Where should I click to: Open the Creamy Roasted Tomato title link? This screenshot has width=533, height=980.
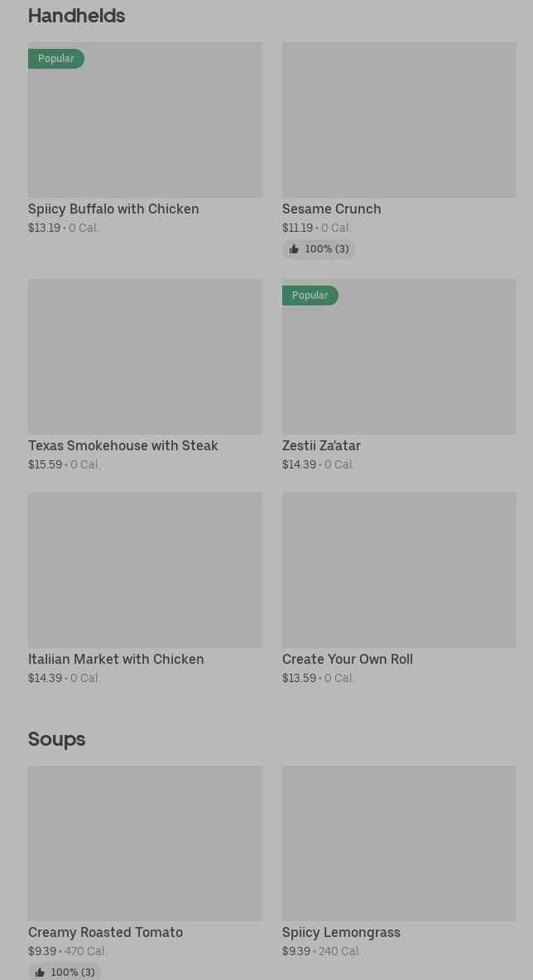105,933
